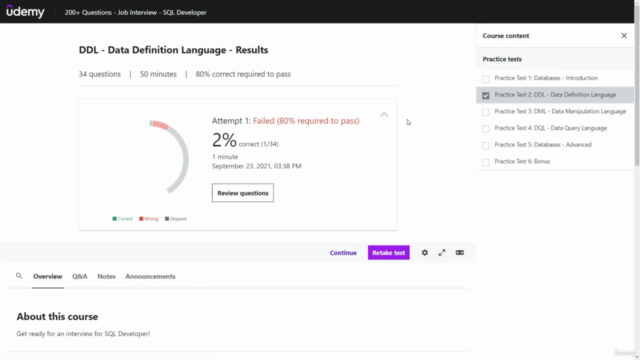This screenshot has width=640, height=360.
Task: Click the Practice tests section header
Action: click(x=555, y=59)
